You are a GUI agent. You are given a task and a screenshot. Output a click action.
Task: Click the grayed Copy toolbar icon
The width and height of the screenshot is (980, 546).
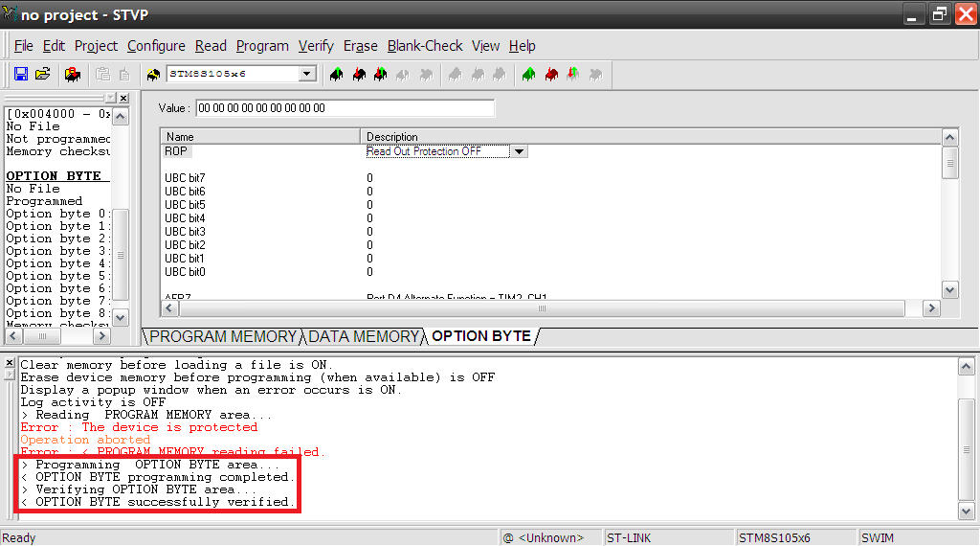(x=102, y=75)
